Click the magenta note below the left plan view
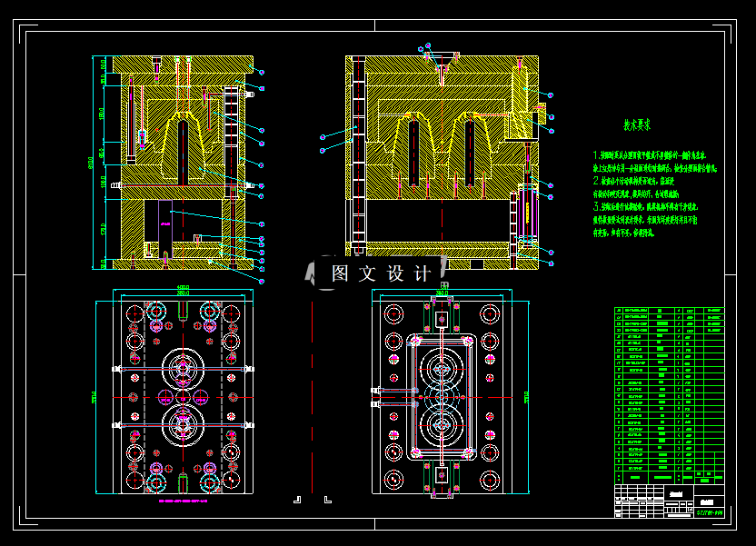 coord(184,501)
